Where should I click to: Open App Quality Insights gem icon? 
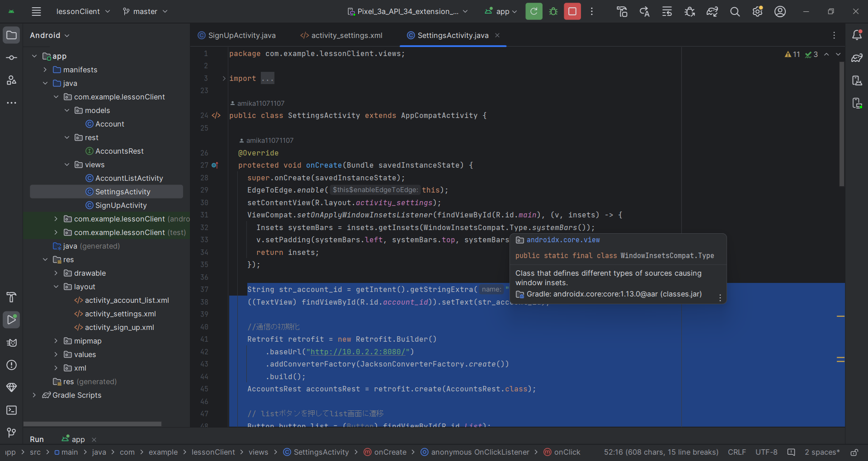tap(11, 387)
